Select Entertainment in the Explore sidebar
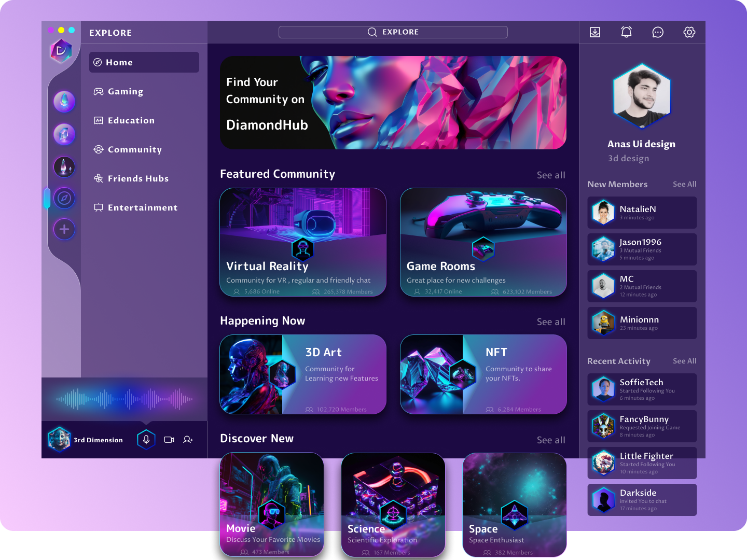The image size is (747, 560). tap(142, 207)
